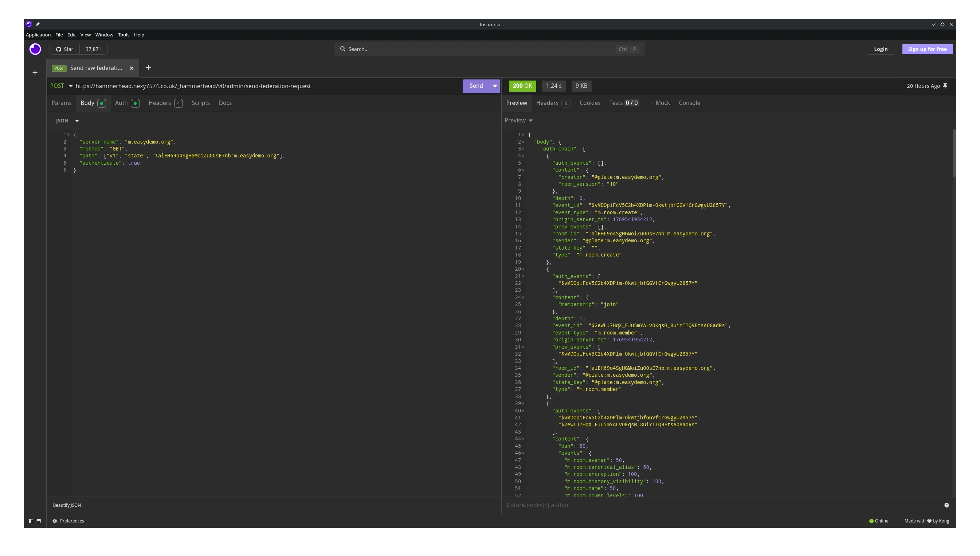Open the POST method dropdown
980x556 pixels.
[62, 86]
